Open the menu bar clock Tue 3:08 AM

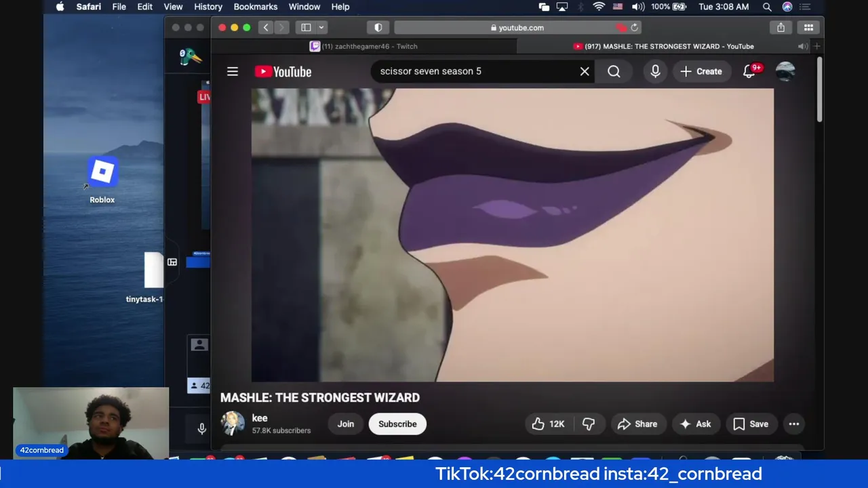coord(724,7)
